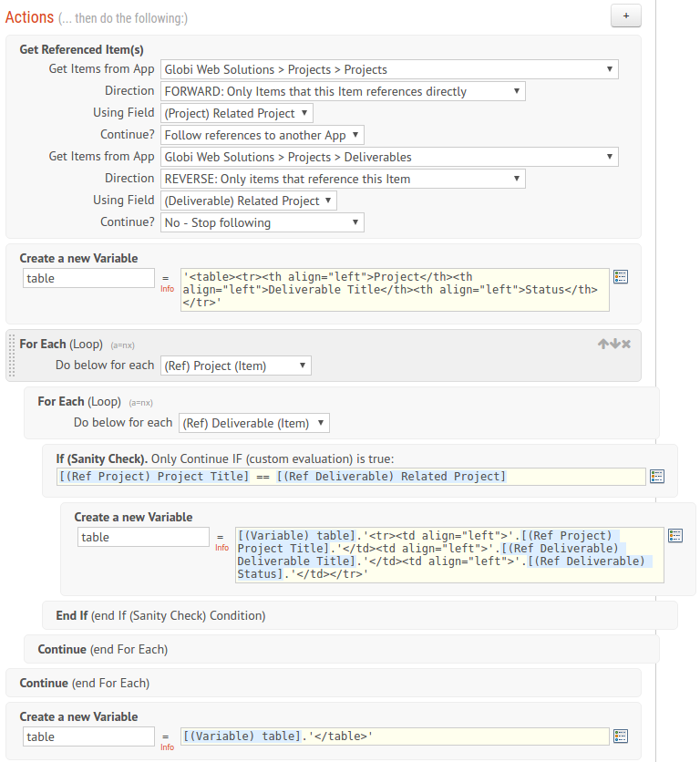The width and height of the screenshot is (700, 762).
Task: Grab drag handle of For Each Project action
Action: [12, 355]
